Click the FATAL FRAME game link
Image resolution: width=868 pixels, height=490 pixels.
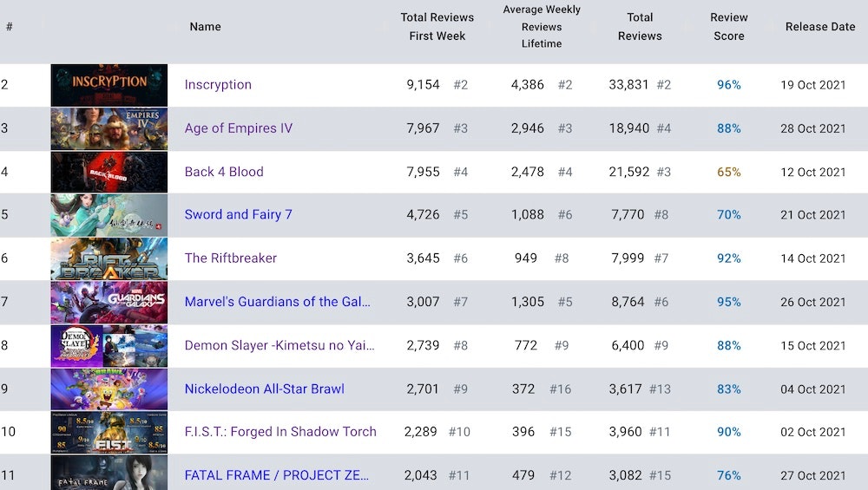(277, 475)
